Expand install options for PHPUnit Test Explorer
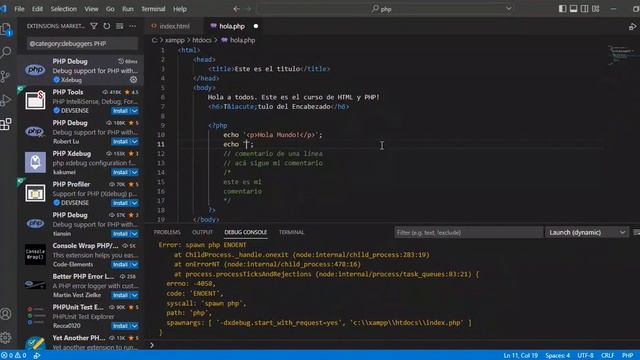The width and height of the screenshot is (640, 360). tap(134, 326)
